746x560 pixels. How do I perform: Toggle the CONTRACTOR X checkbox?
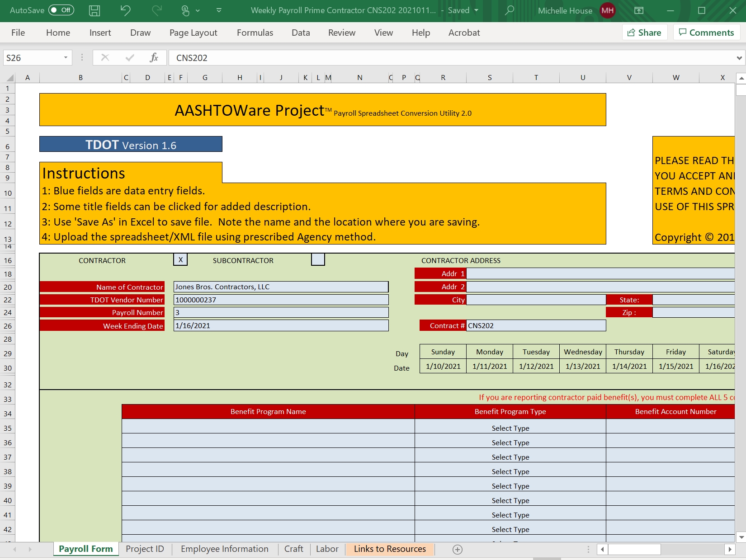pyautogui.click(x=180, y=259)
